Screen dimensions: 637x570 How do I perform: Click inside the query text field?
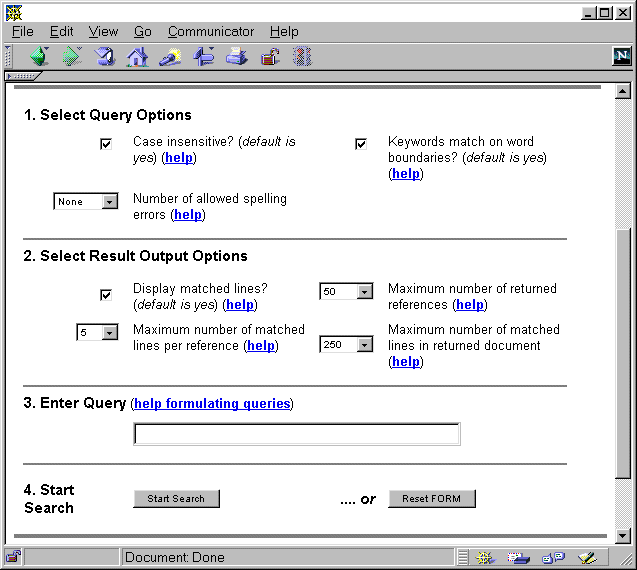point(296,435)
